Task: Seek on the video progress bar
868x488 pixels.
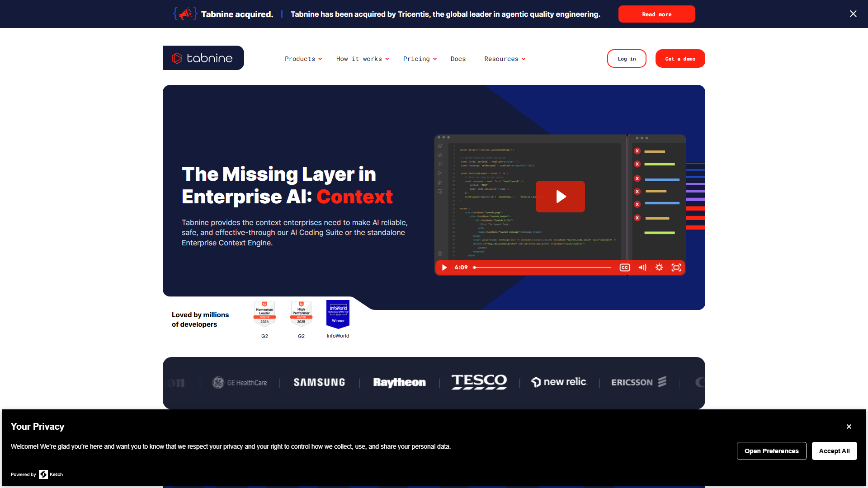Action: click(542, 267)
